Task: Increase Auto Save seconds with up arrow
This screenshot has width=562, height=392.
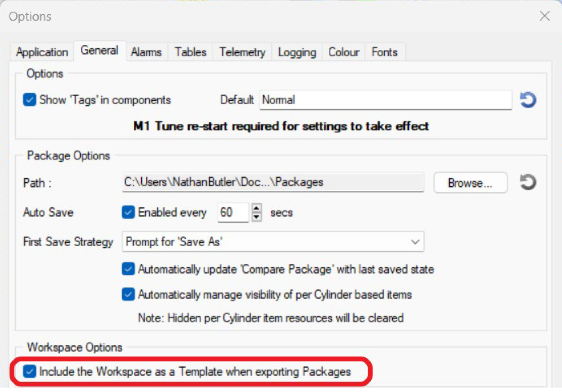Action: click(x=257, y=208)
